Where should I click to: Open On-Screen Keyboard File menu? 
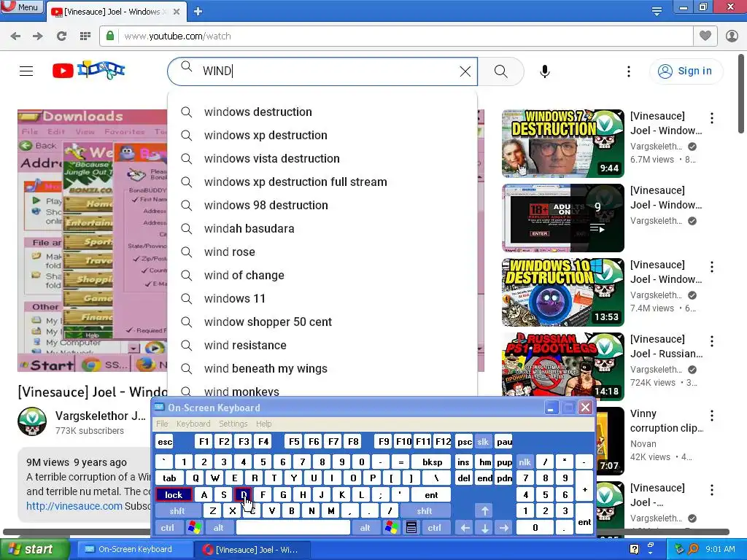tap(162, 424)
